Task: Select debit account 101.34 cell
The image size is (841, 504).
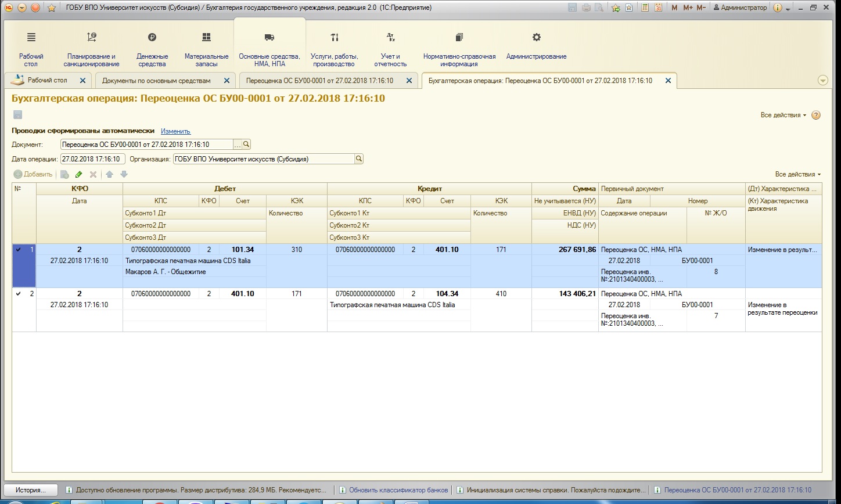Action: click(243, 250)
